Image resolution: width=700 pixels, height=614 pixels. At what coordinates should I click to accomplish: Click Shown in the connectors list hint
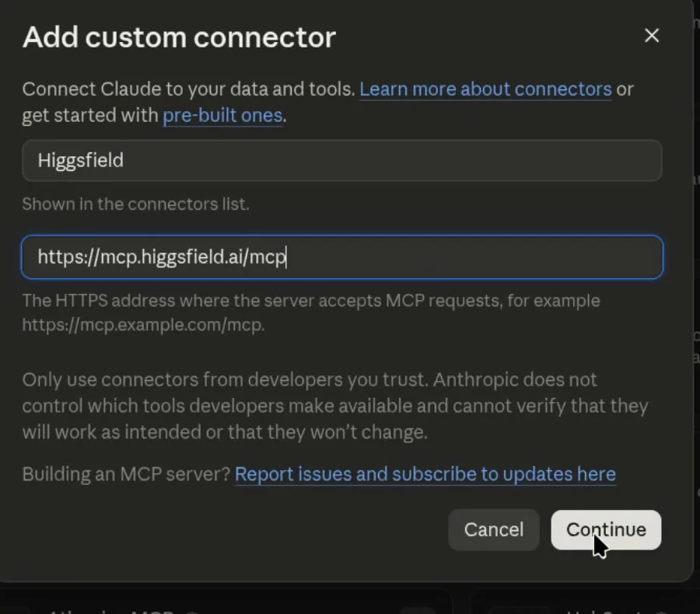coord(135,204)
